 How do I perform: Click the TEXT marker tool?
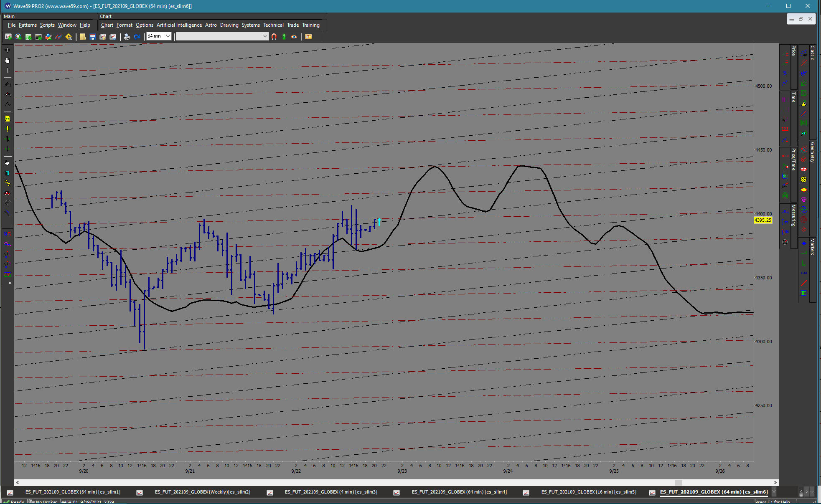tap(804, 273)
